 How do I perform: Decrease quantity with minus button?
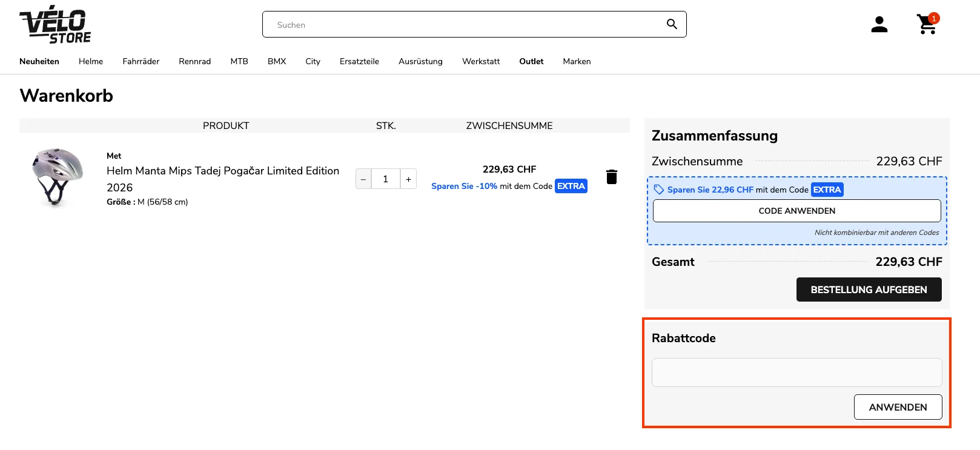(x=363, y=179)
